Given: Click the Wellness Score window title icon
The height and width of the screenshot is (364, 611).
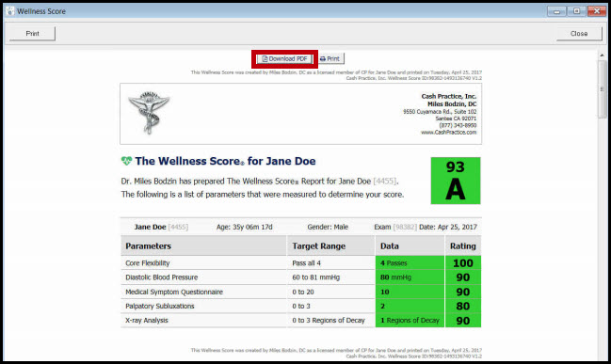Looking at the screenshot, I should click(9, 11).
